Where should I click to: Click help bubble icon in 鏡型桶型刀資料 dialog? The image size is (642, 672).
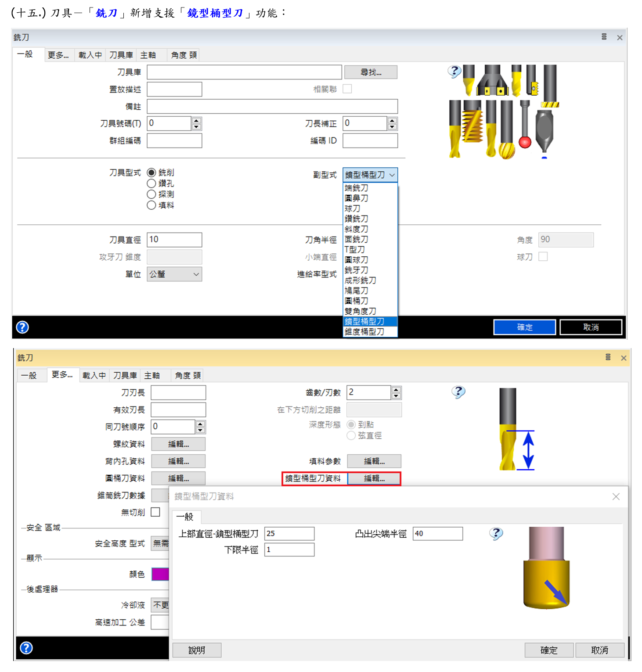[496, 533]
